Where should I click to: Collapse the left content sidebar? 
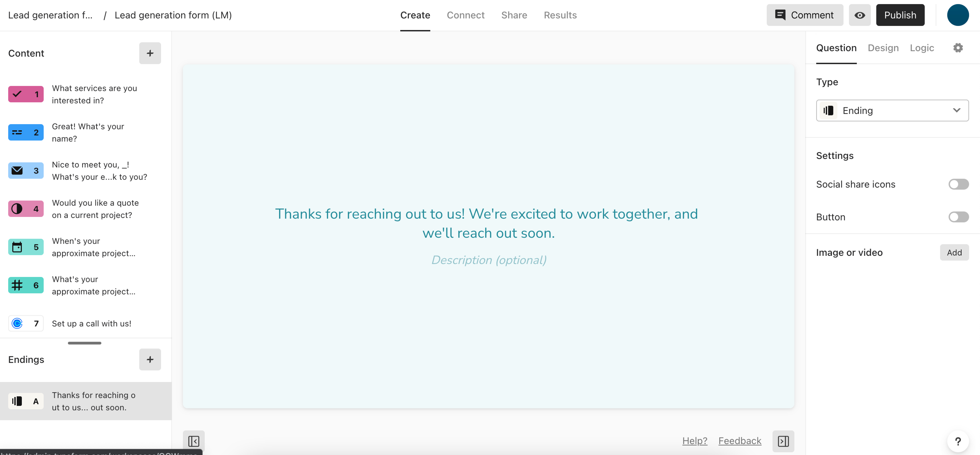194,441
